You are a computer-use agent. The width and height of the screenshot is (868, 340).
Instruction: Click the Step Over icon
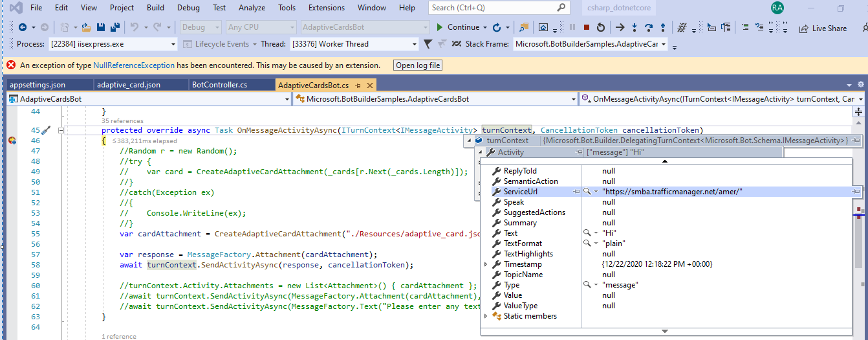649,27
